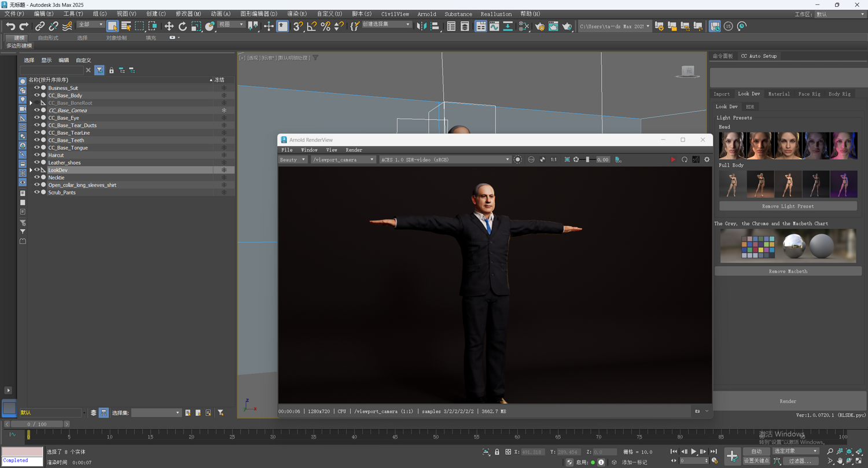Open the Beauty AOV dropdown in RenderView
The height and width of the screenshot is (468, 868).
(x=293, y=160)
